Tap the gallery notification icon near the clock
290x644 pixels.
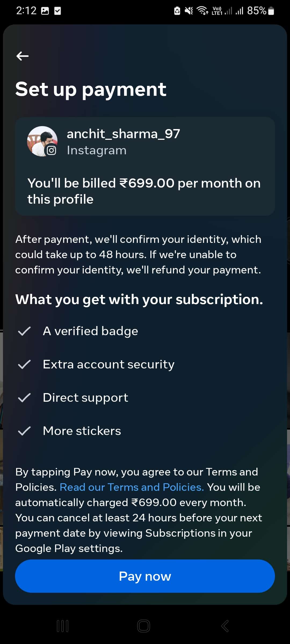point(45,10)
